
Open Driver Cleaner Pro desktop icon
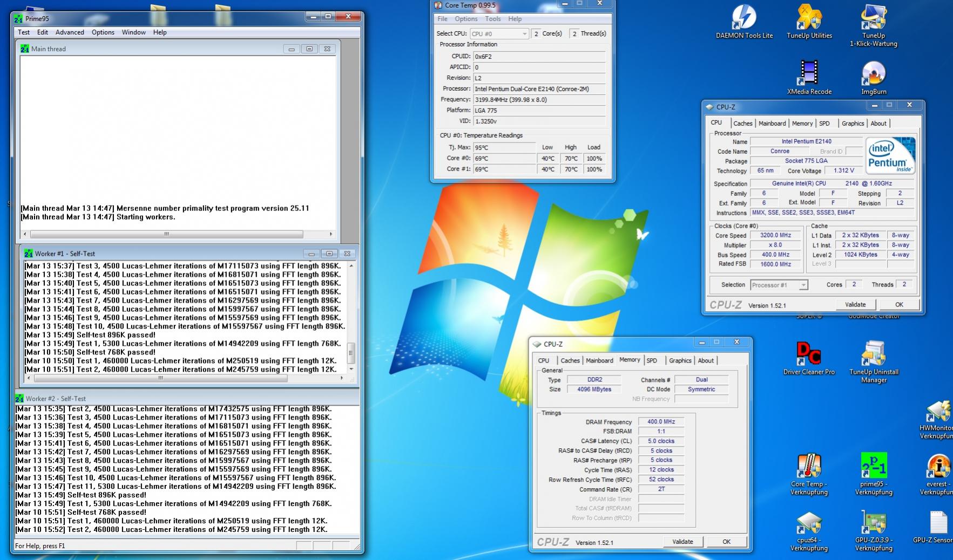[x=809, y=358]
